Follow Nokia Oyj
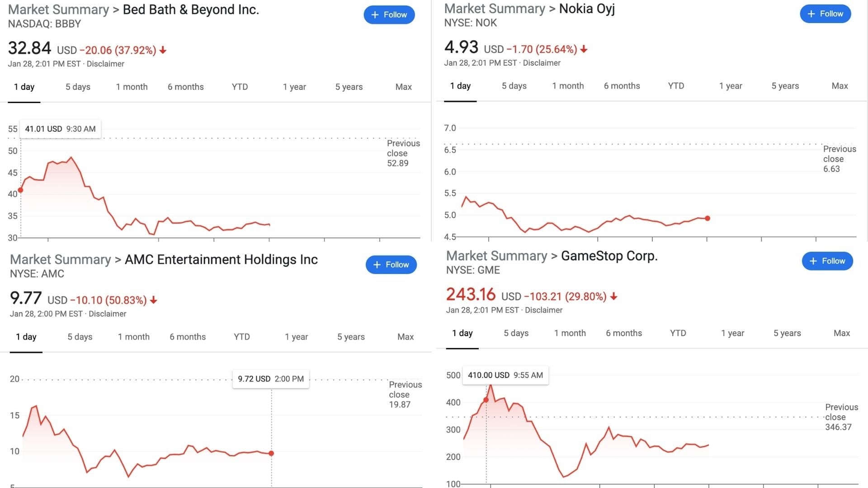 click(826, 14)
